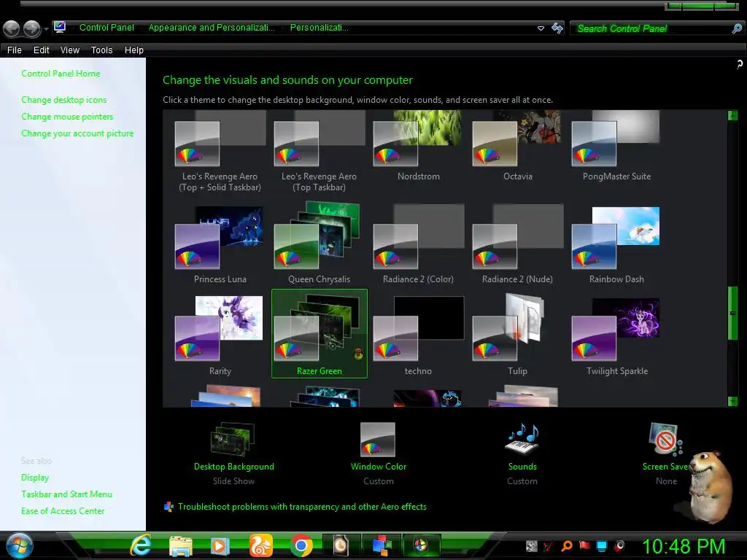The width and height of the screenshot is (747, 560).
Task: Open Change your account picture
Action: [x=77, y=133]
